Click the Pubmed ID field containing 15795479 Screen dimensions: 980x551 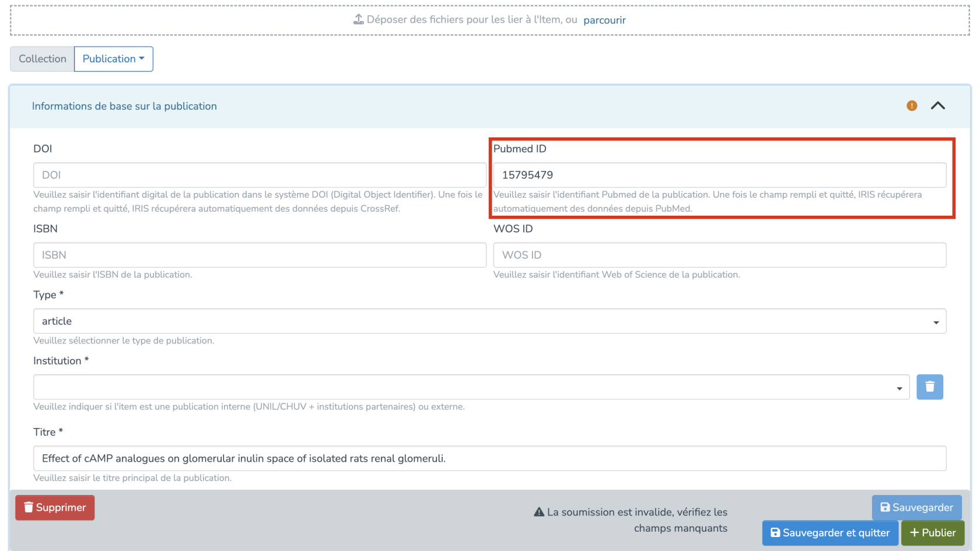(719, 175)
